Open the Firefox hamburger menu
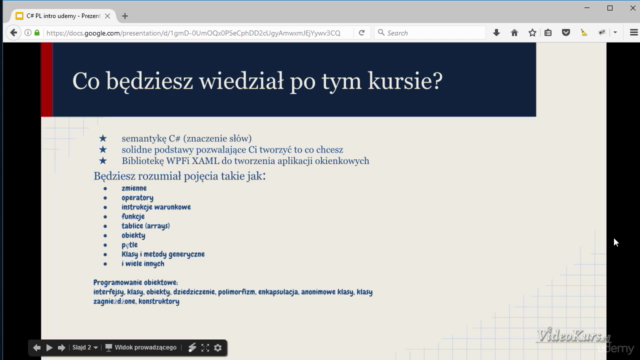This screenshot has height=360, width=640. (x=633, y=33)
